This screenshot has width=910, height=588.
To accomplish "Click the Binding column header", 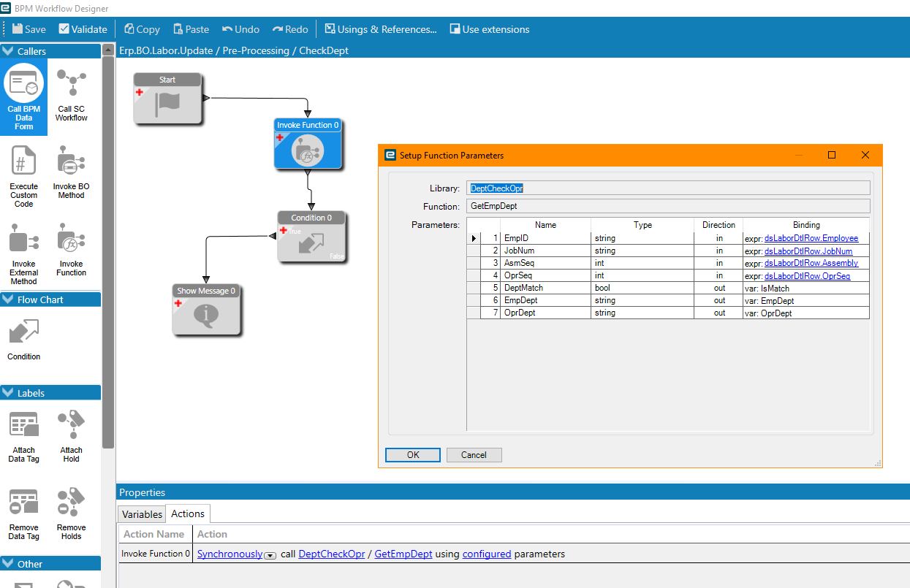I will pos(806,225).
